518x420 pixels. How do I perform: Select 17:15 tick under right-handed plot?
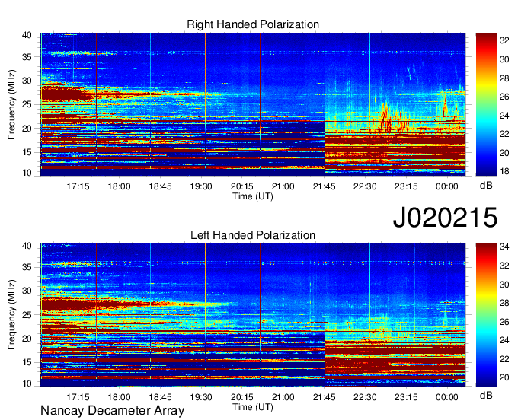(x=78, y=186)
